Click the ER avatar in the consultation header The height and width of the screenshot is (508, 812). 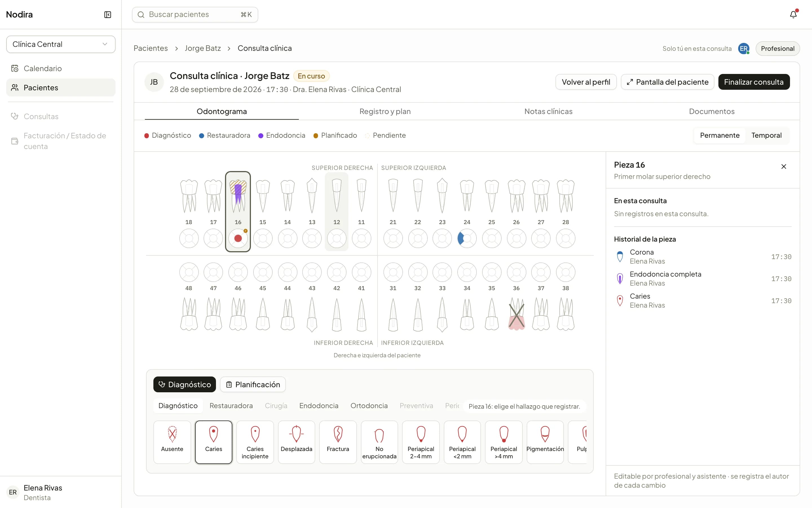pyautogui.click(x=743, y=49)
